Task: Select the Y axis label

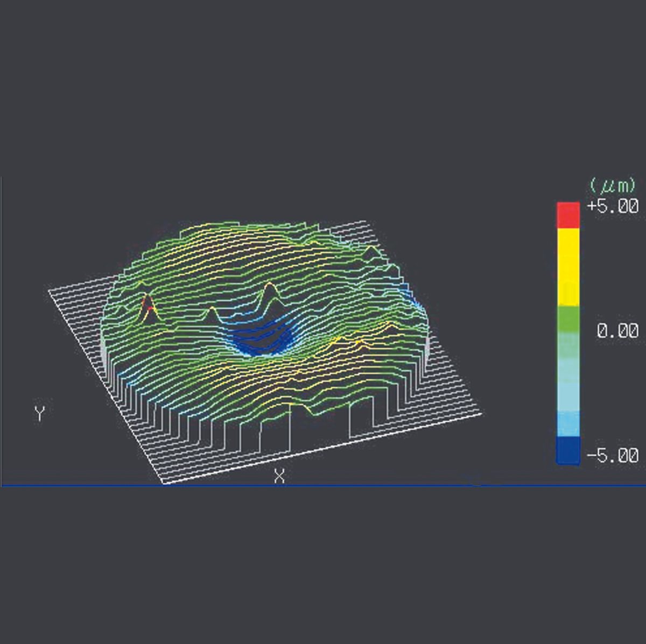Action: pos(39,414)
